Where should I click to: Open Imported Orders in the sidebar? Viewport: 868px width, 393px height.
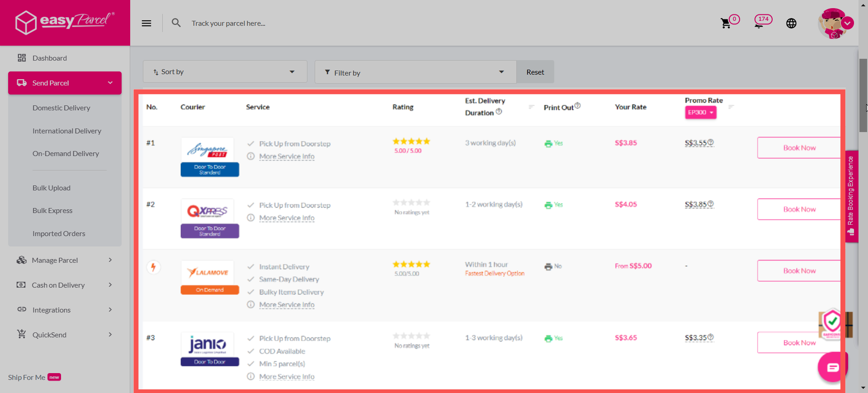(x=59, y=233)
